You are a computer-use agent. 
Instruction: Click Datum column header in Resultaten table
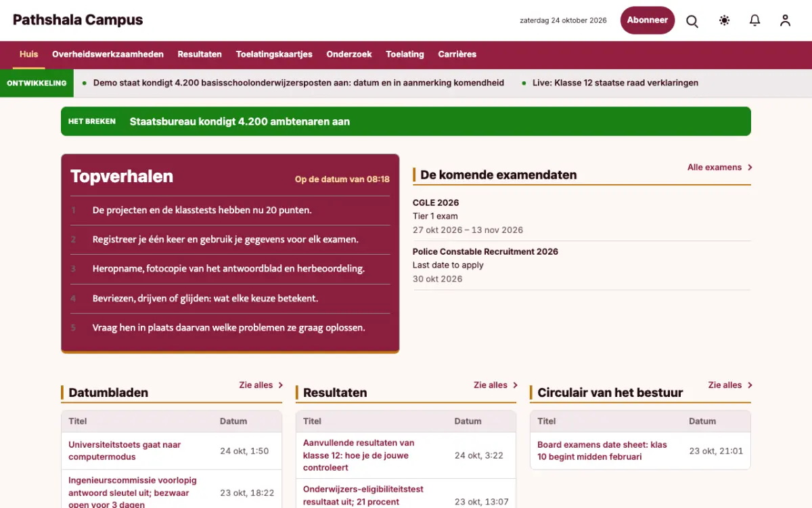click(468, 421)
